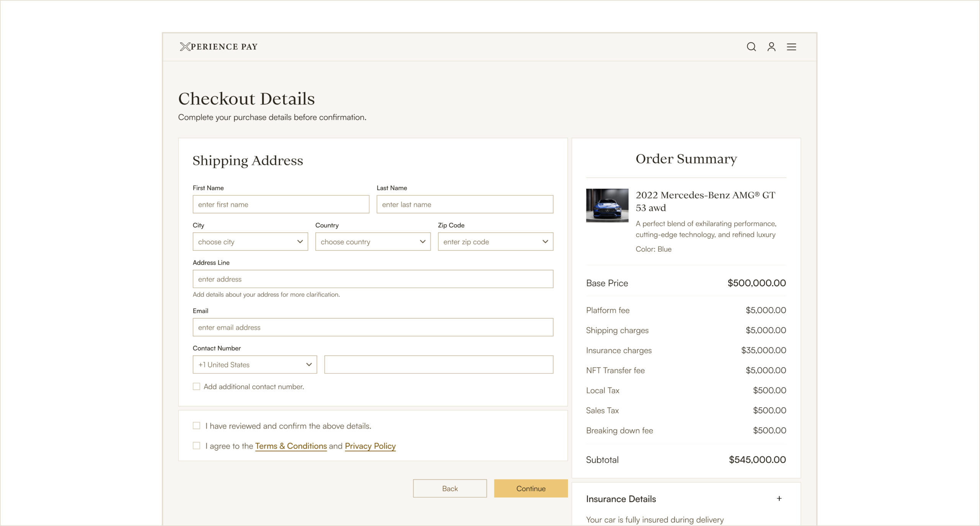Image resolution: width=980 pixels, height=526 pixels.
Task: Open the choose country dropdown
Action: (373, 242)
